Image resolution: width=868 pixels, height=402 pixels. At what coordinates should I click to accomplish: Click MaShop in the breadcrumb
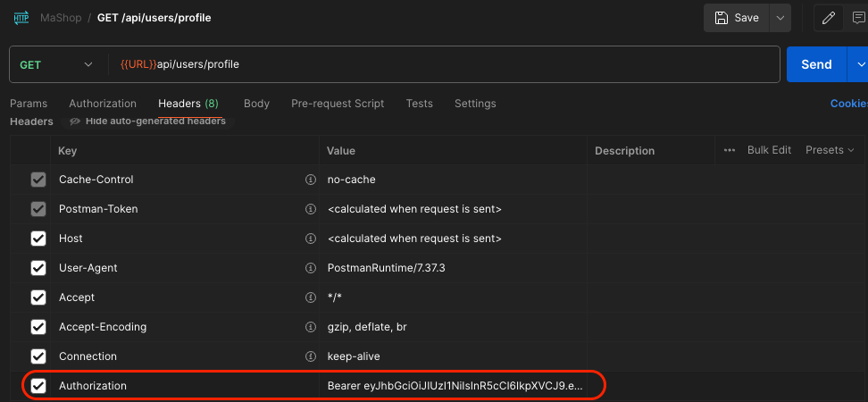(x=61, y=18)
